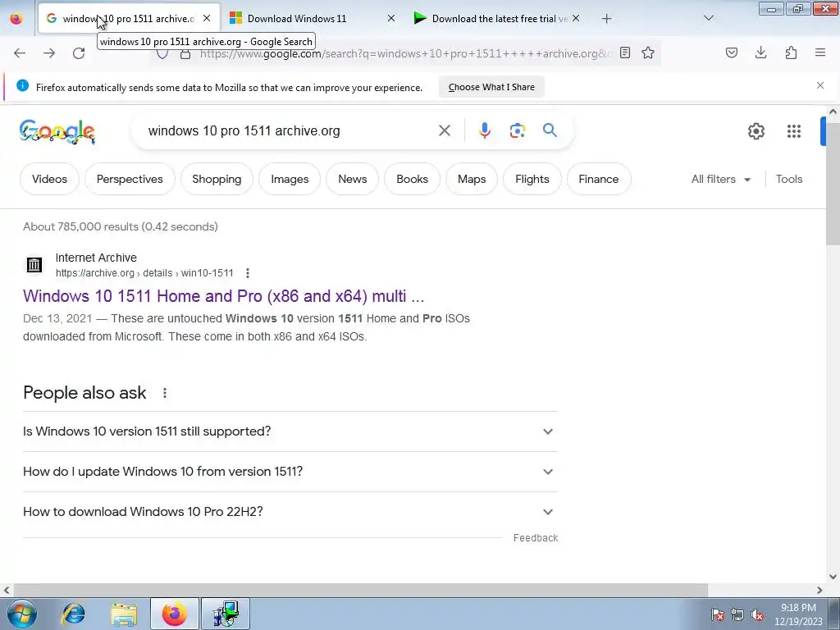Filter results by Books
The height and width of the screenshot is (630, 840).
point(412,180)
